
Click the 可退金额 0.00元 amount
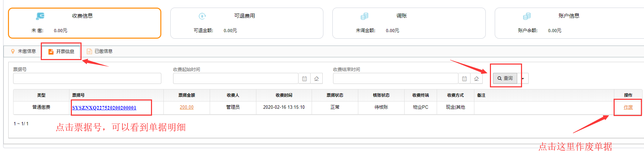click(x=230, y=31)
